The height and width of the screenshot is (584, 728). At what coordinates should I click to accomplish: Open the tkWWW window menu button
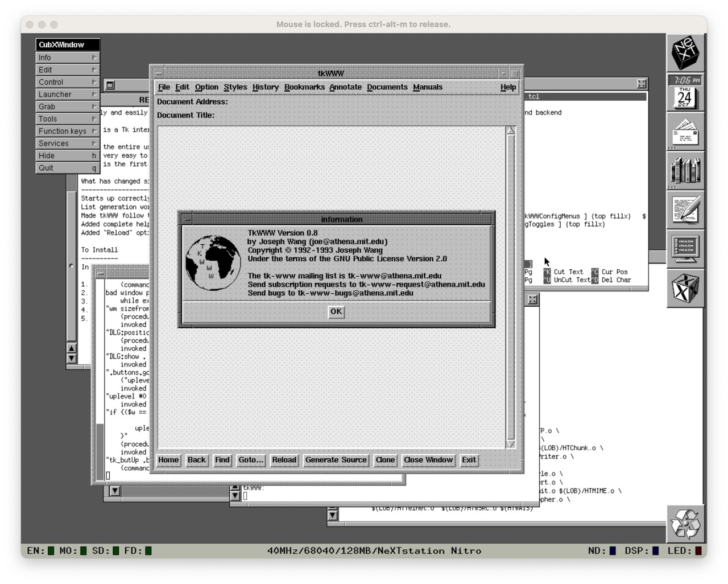pyautogui.click(x=159, y=73)
